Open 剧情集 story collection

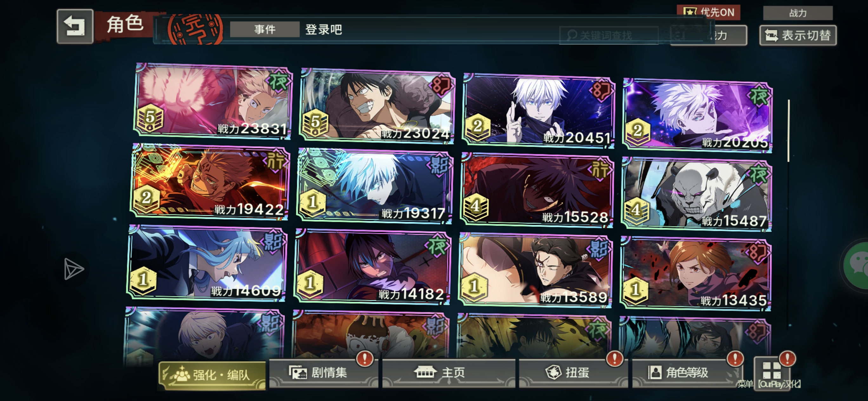coord(324,373)
